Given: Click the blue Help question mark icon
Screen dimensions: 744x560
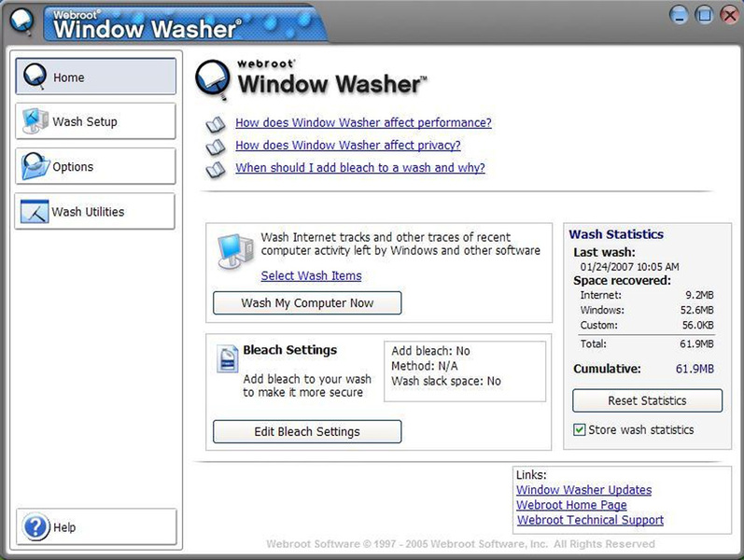Looking at the screenshot, I should coord(35,526).
